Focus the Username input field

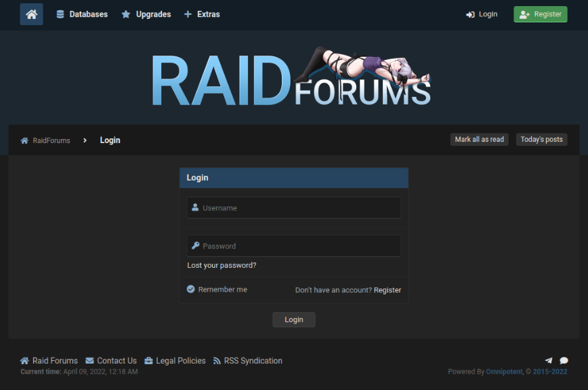(x=294, y=208)
